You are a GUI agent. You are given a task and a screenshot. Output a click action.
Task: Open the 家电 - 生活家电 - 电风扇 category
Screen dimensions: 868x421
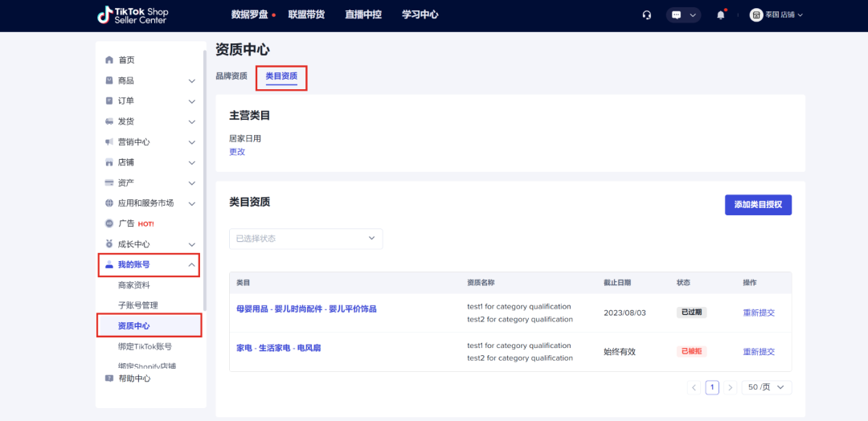coord(278,348)
